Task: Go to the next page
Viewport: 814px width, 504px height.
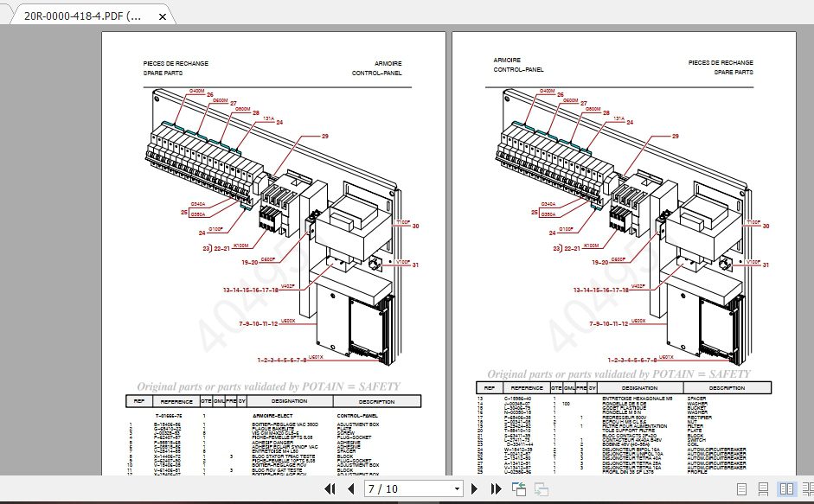Action: [x=475, y=488]
